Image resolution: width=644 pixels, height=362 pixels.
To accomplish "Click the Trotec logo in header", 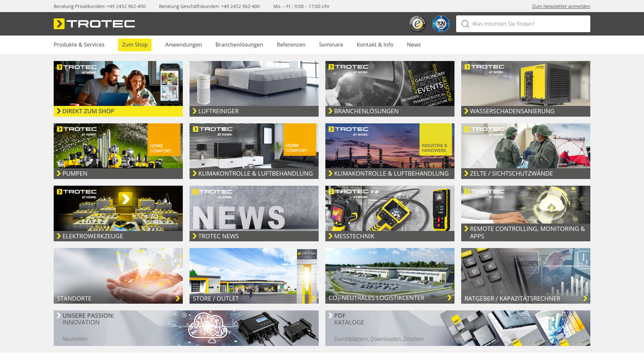I will point(94,24).
